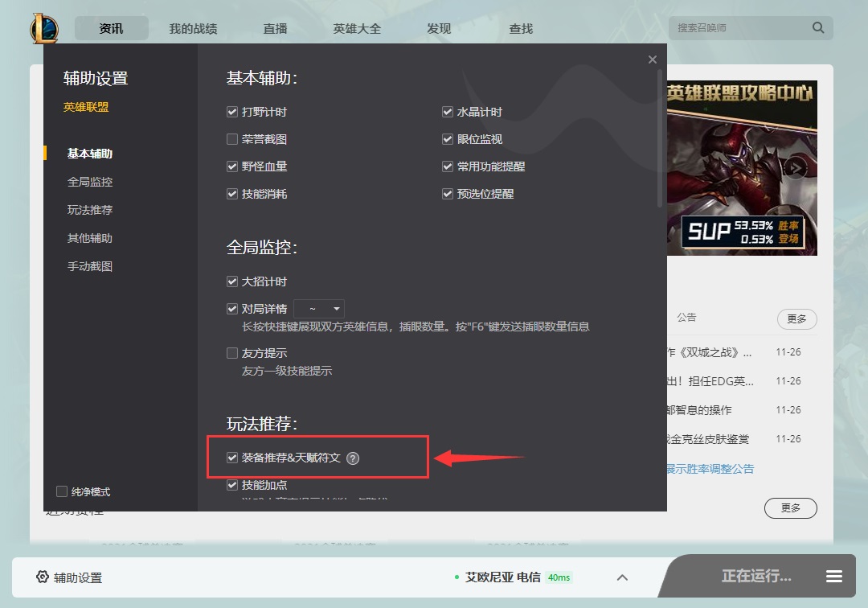The image size is (868, 608).
Task: Jump to 全局监控 section in sidebar
Action: 90,182
